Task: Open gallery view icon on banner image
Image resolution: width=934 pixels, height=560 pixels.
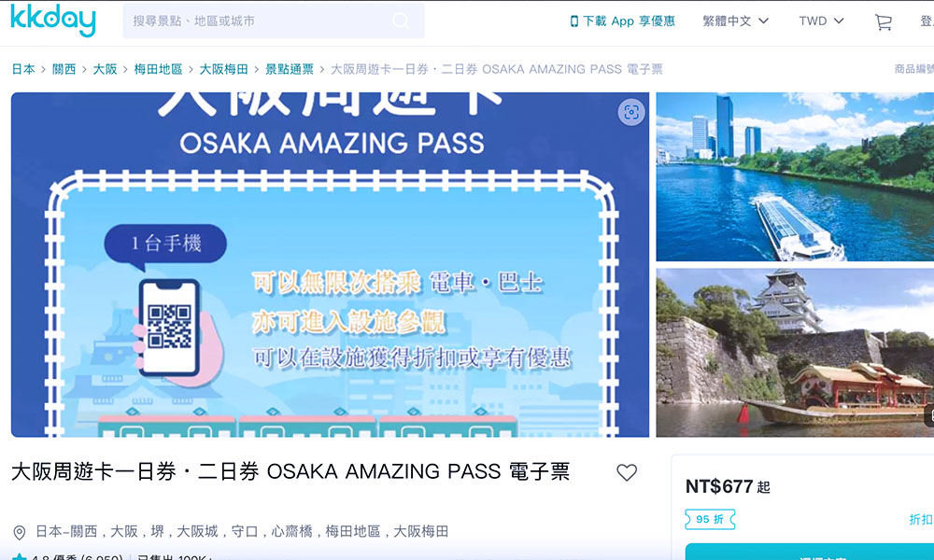Action: pos(631,112)
